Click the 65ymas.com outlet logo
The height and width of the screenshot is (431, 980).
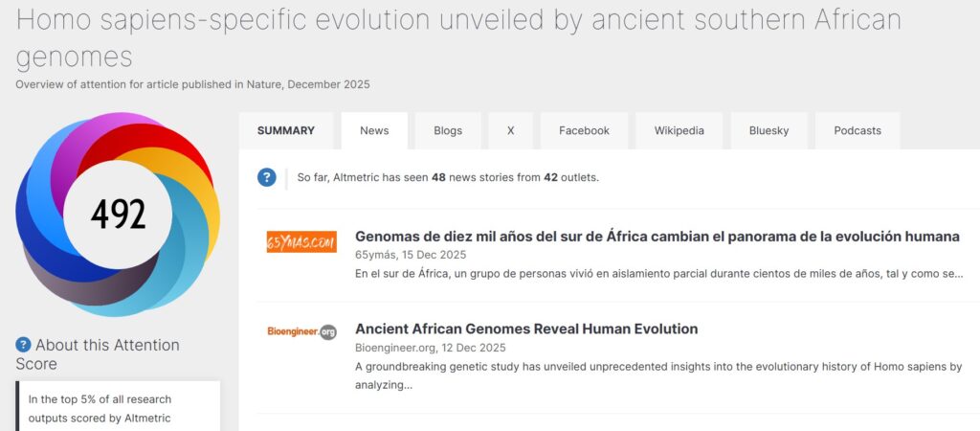coord(301,243)
